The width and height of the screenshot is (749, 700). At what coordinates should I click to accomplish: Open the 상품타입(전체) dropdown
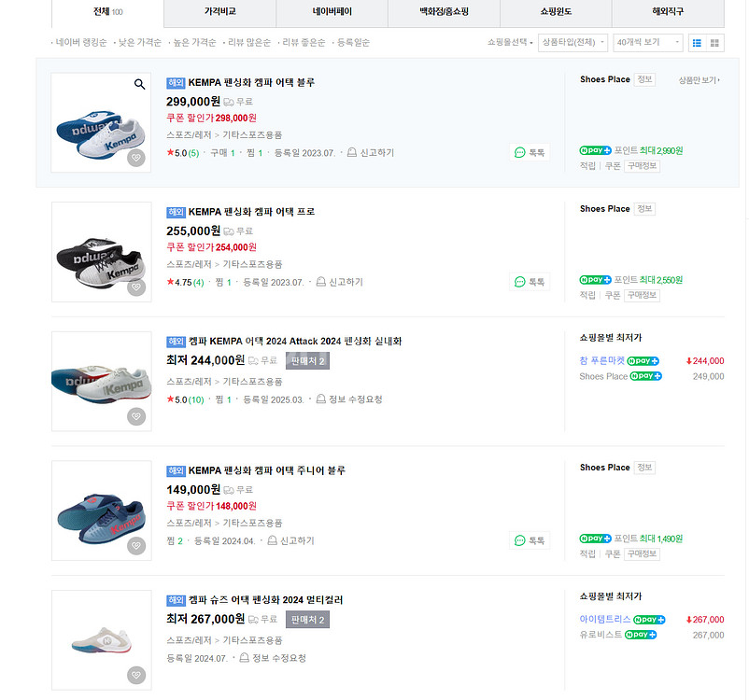[x=572, y=43]
